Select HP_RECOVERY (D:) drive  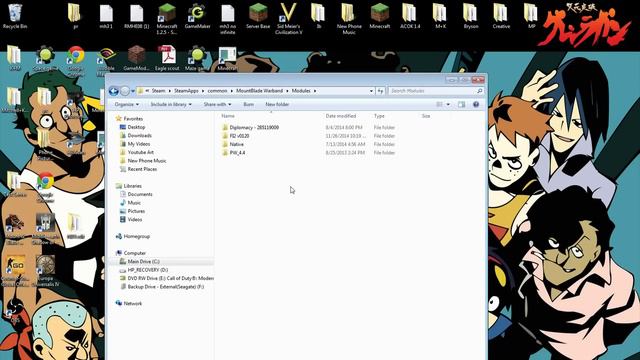pos(144,270)
